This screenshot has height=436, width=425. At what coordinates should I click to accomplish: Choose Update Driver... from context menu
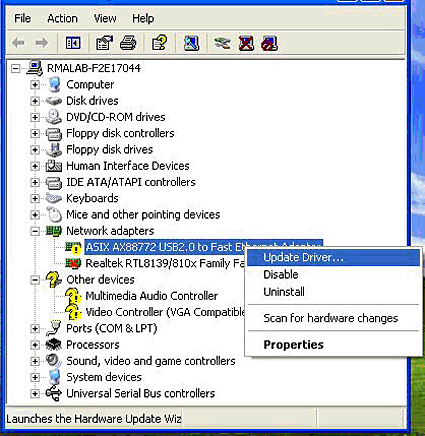pos(333,257)
